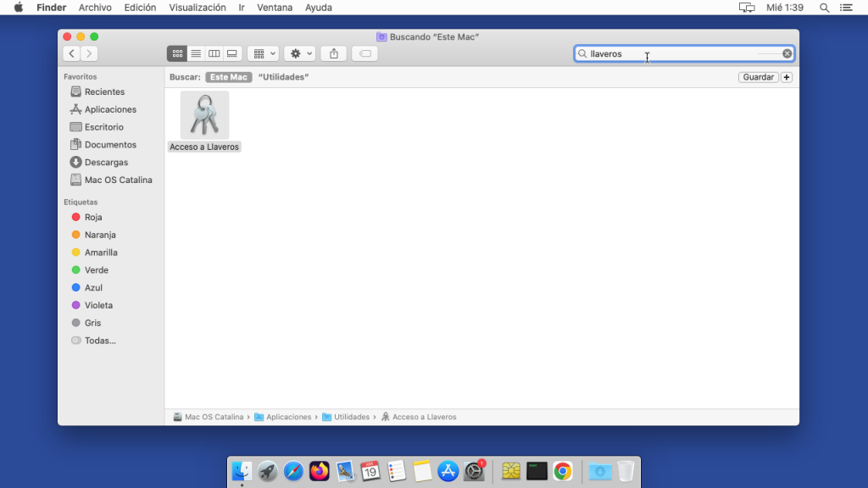Open the group-by arrangement dropdown
868x488 pixels.
point(263,53)
